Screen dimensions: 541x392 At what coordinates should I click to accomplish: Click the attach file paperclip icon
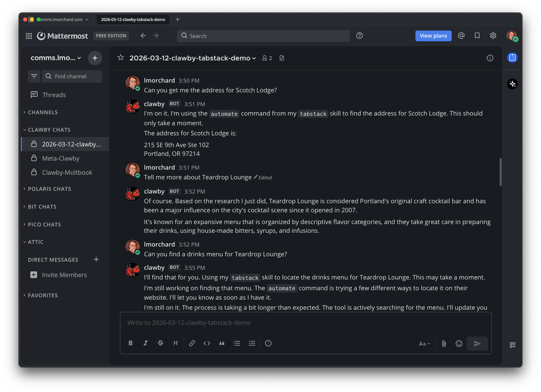point(444,344)
